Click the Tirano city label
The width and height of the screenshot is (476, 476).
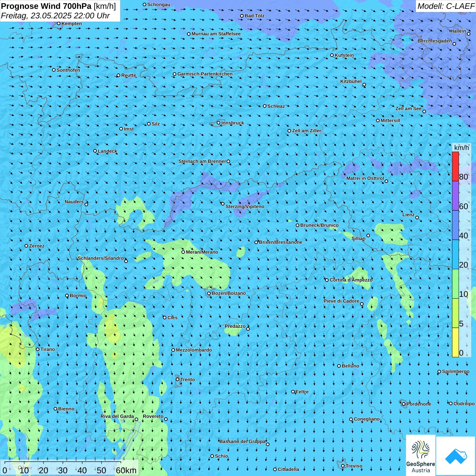pyautogui.click(x=48, y=349)
